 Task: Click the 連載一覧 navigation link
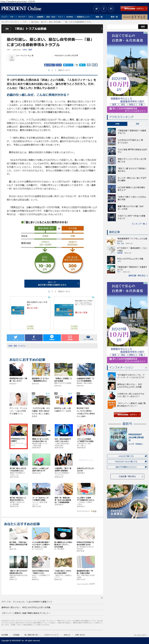(x=99, y=17)
